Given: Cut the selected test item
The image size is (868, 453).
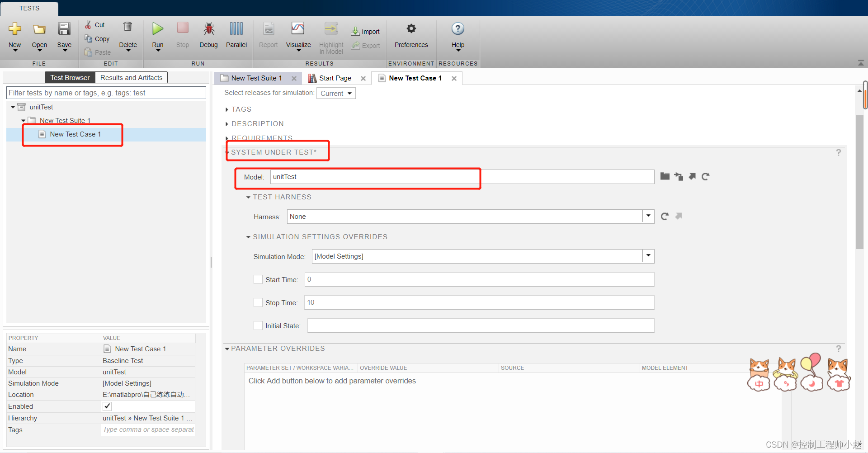Looking at the screenshot, I should tap(95, 25).
